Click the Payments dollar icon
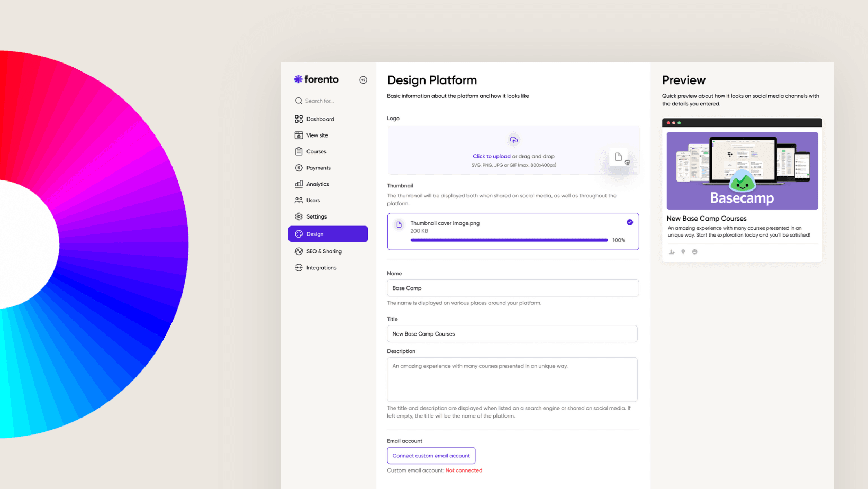 (299, 168)
